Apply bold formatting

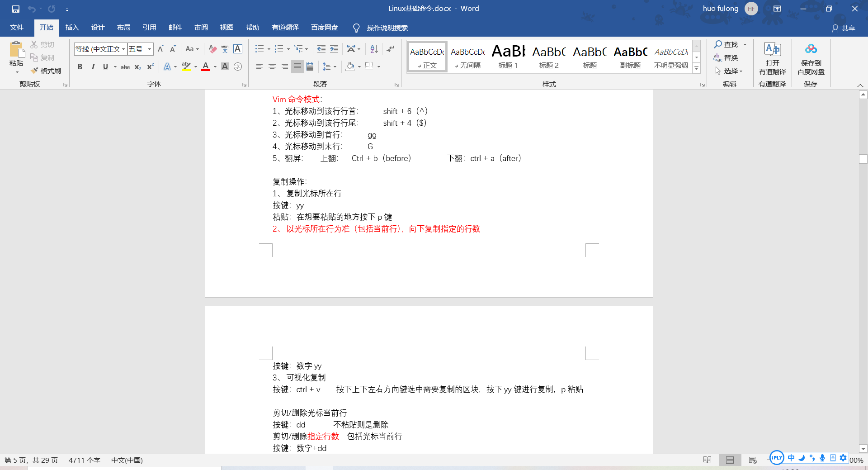click(80, 66)
